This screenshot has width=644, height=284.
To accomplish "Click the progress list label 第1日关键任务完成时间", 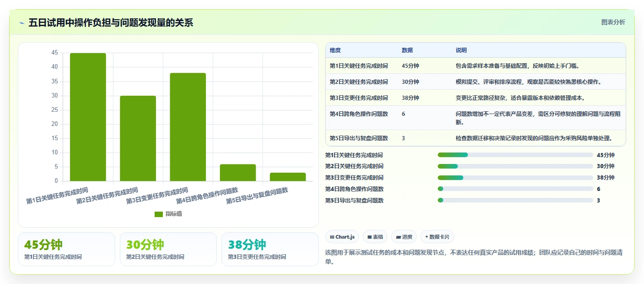I will [354, 155].
